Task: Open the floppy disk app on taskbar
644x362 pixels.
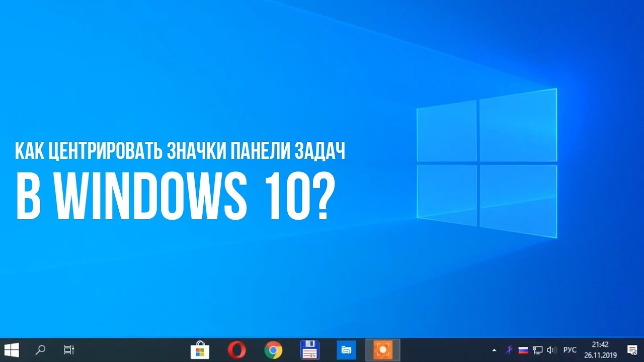Action: 310,350
